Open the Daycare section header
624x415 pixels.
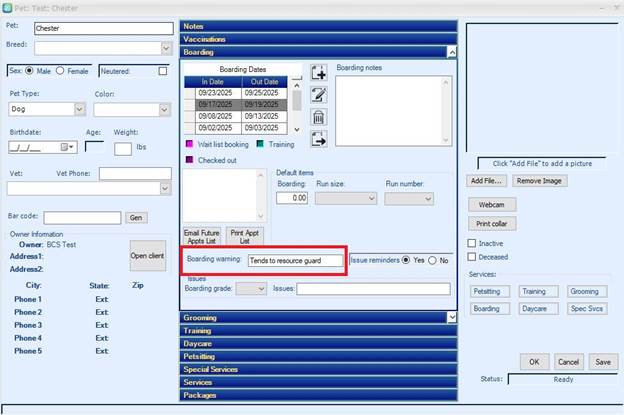(x=318, y=343)
